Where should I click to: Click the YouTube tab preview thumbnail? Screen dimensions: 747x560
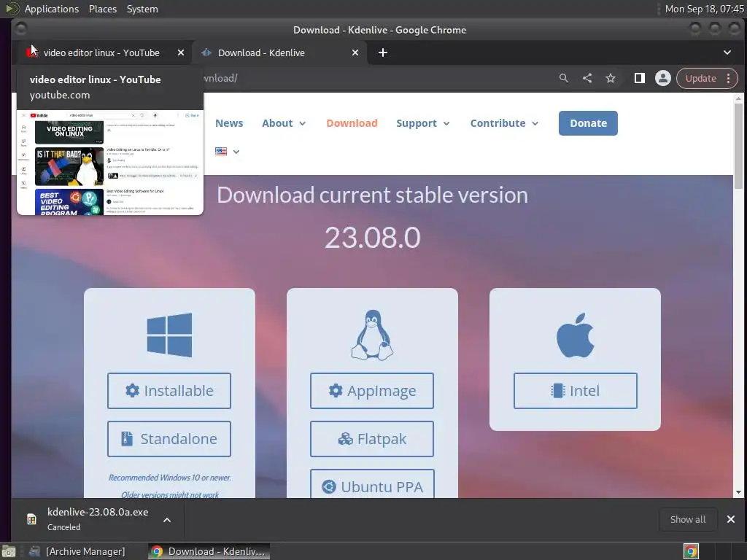click(110, 163)
